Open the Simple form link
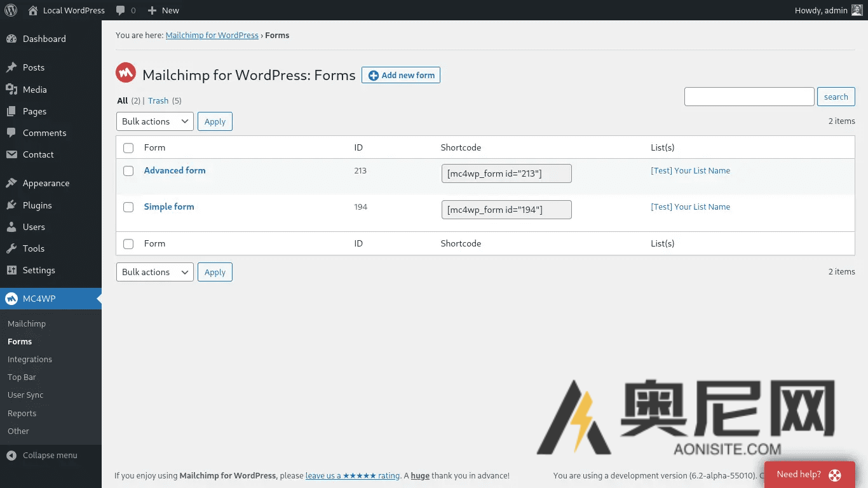This screenshot has width=868, height=488. click(x=169, y=207)
